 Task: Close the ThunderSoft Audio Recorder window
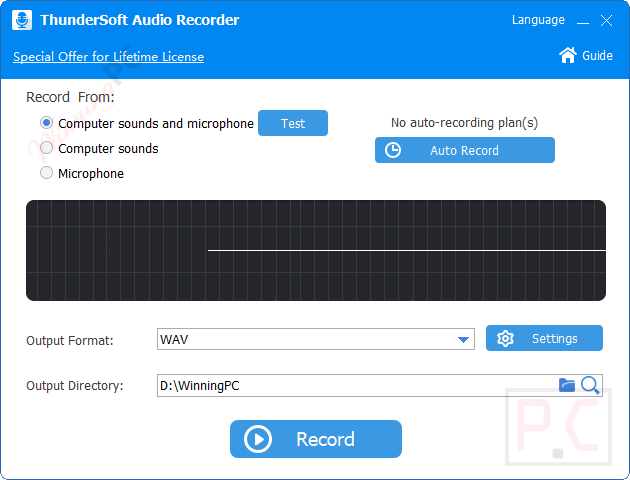tap(606, 20)
